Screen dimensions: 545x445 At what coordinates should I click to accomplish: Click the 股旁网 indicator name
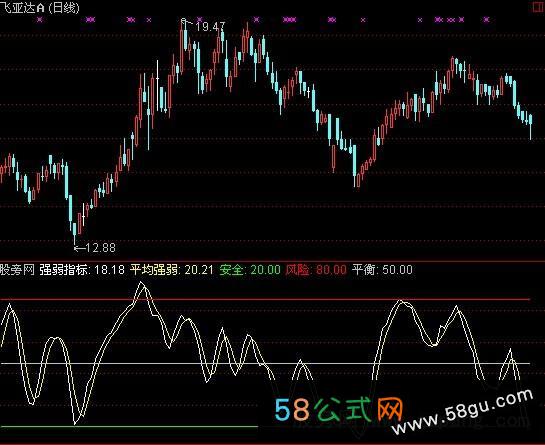(x=17, y=270)
